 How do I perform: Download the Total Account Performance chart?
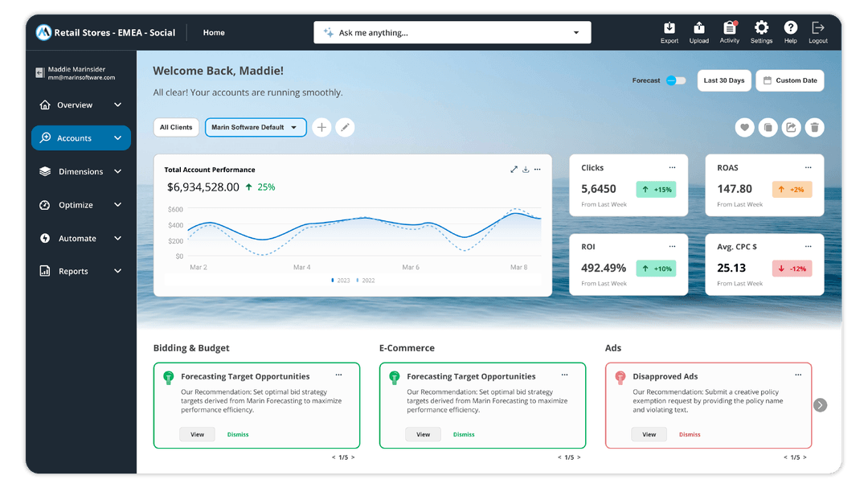(x=526, y=169)
